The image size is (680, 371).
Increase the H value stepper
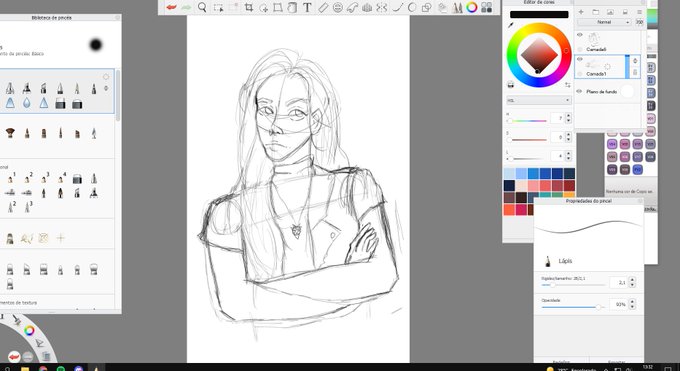coord(569,115)
